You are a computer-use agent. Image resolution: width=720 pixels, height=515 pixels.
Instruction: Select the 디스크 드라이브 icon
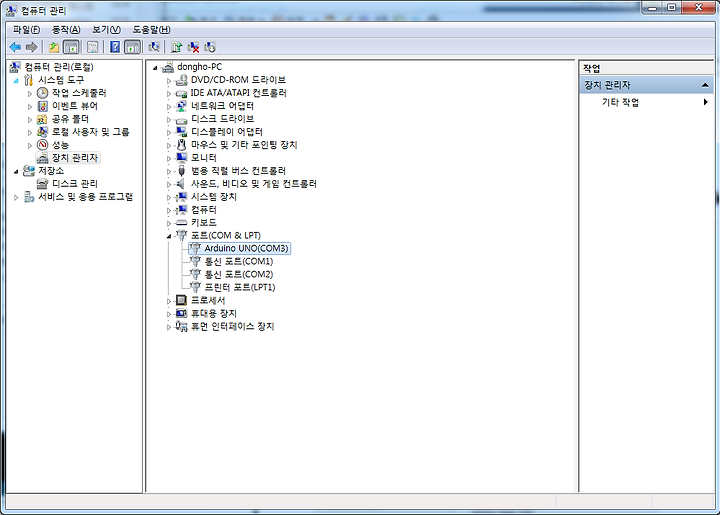pyautogui.click(x=181, y=119)
